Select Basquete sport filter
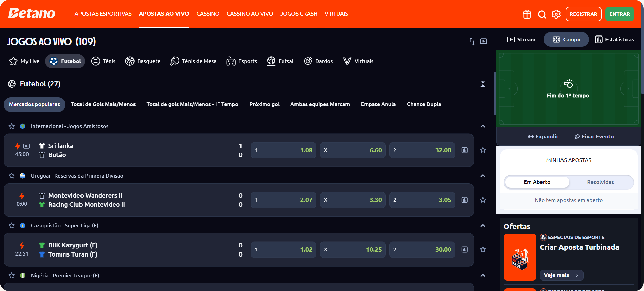Viewport: 644px width, 291px height. point(143,61)
